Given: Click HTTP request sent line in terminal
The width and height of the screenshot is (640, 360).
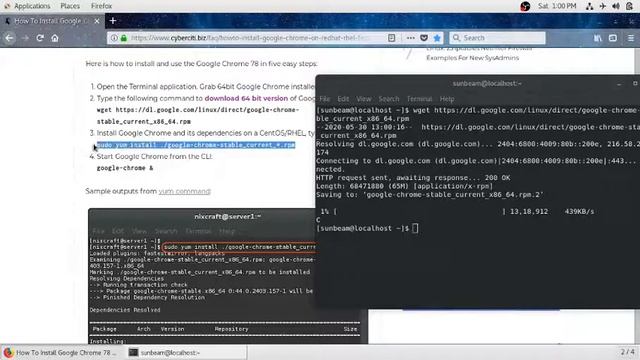Looking at the screenshot, I should [x=413, y=178].
